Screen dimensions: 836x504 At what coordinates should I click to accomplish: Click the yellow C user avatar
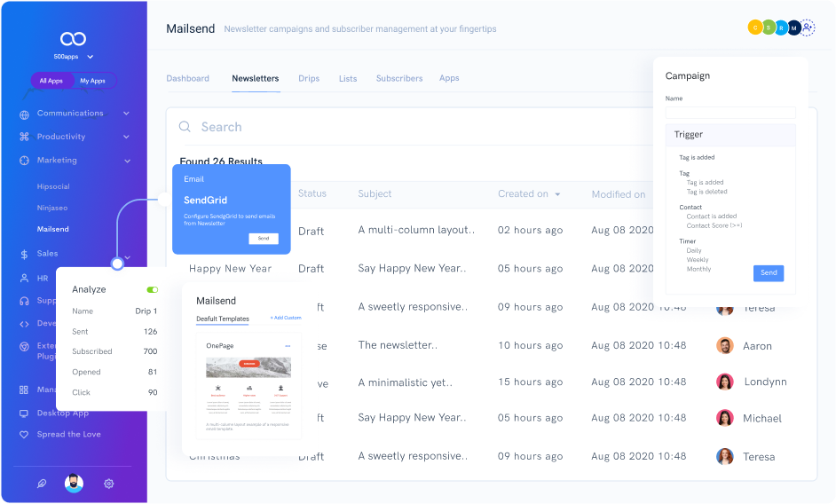pyautogui.click(x=755, y=28)
